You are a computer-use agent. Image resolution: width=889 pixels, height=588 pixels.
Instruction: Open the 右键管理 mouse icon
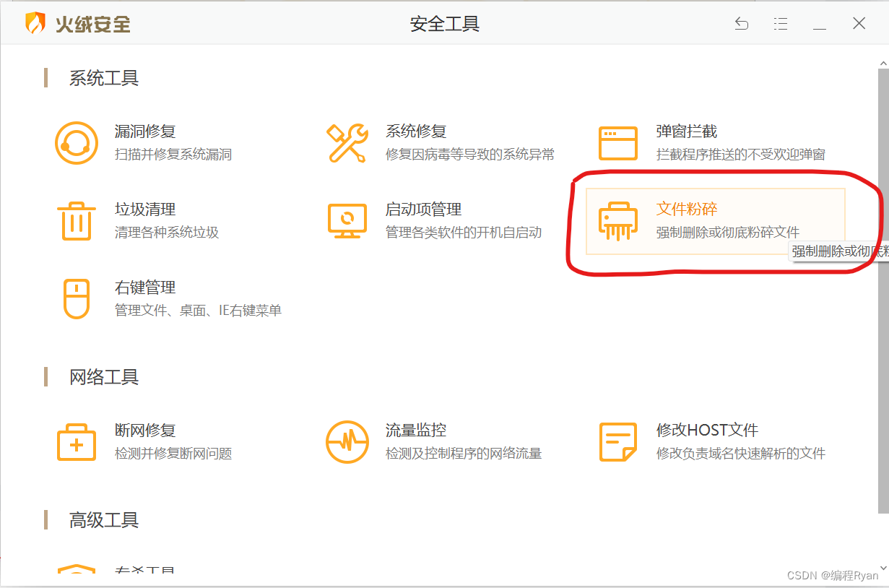(x=77, y=299)
